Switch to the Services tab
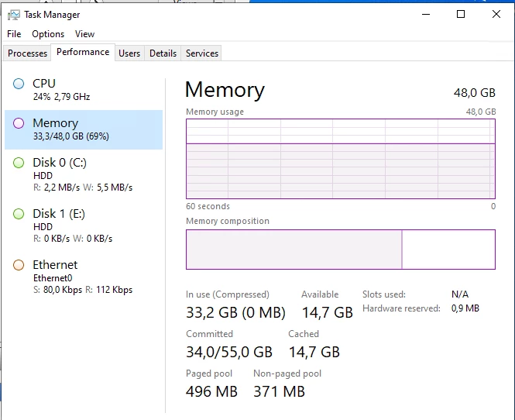The image size is (515, 420). [202, 53]
